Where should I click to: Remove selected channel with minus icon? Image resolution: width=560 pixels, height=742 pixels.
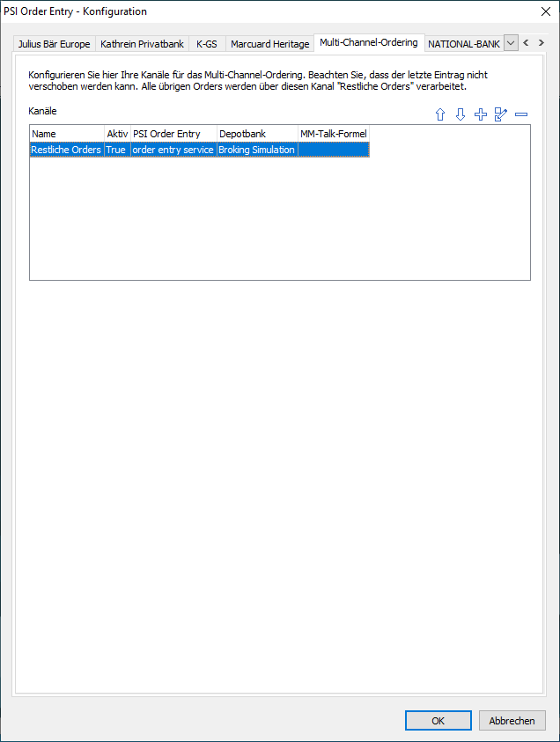pyautogui.click(x=521, y=115)
